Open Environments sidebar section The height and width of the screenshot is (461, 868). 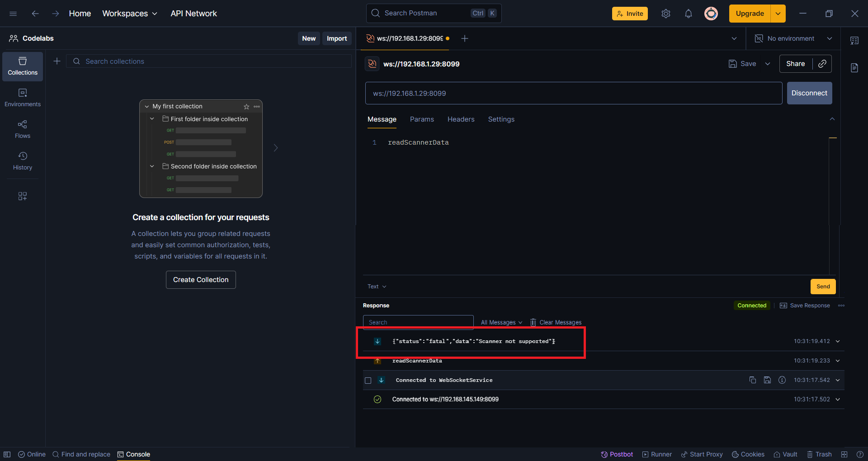(23, 97)
